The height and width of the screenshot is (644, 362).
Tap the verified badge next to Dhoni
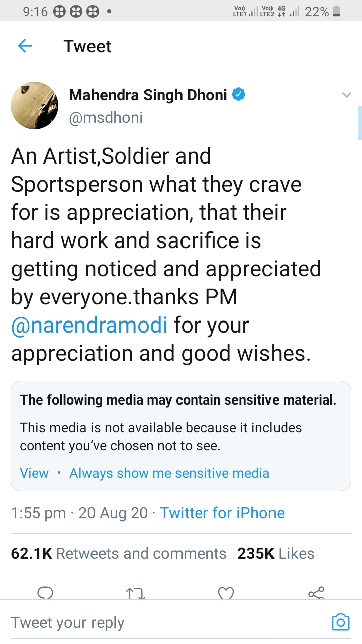[238, 94]
